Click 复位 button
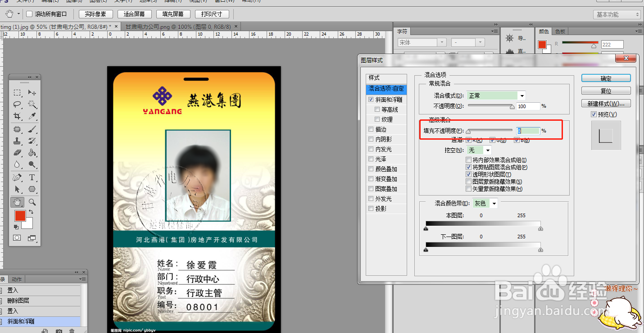The height and width of the screenshot is (333, 644). coord(606,91)
